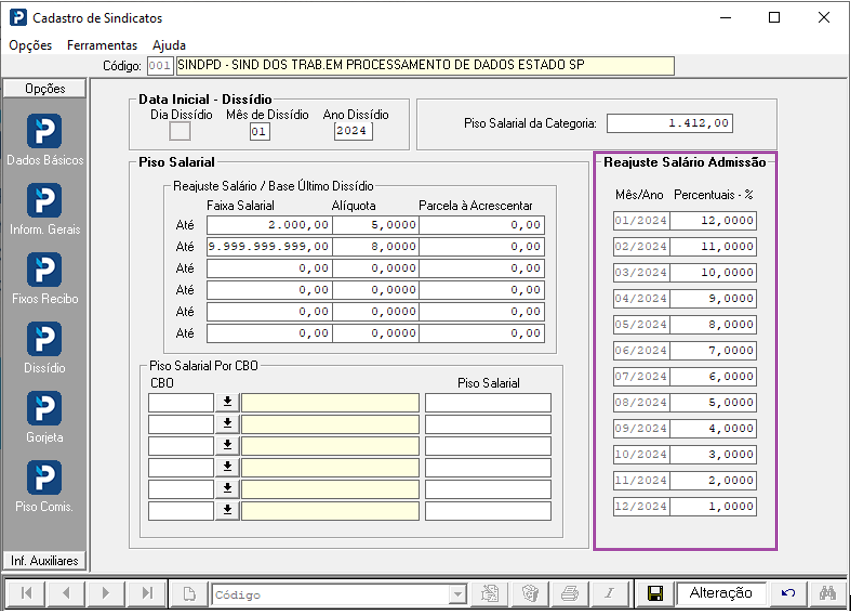The height and width of the screenshot is (611, 852).
Task: Open the lookup arrow on the fifth CBO row
Action: pos(228,489)
